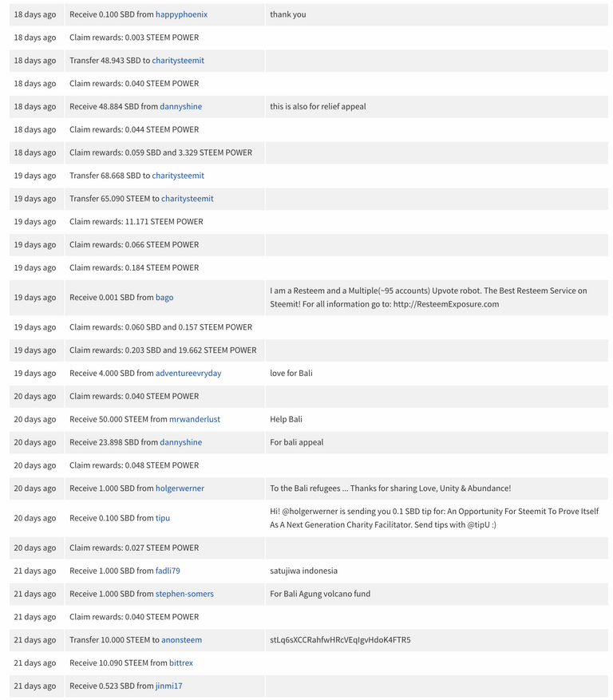This screenshot has width=613, height=700.
Task: Open dannyshine link in 48.884 SBD row
Action: point(181,106)
